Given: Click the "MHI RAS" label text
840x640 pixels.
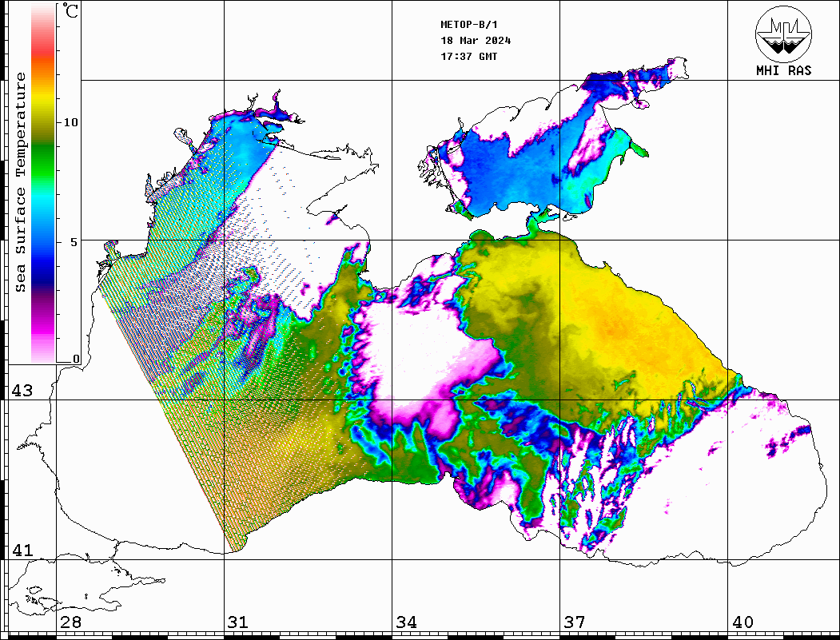Looking at the screenshot, I should pyautogui.click(x=784, y=70).
